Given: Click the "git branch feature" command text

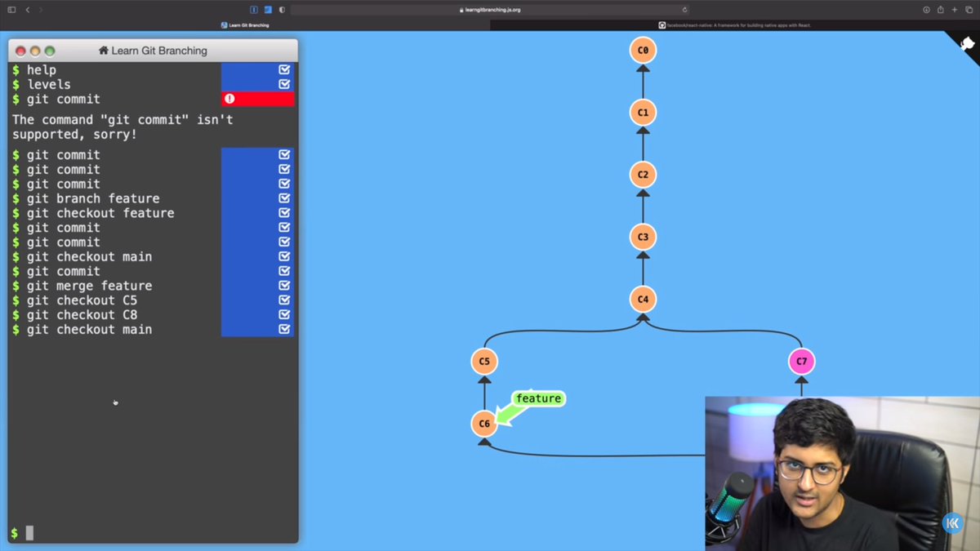Looking at the screenshot, I should (x=93, y=198).
